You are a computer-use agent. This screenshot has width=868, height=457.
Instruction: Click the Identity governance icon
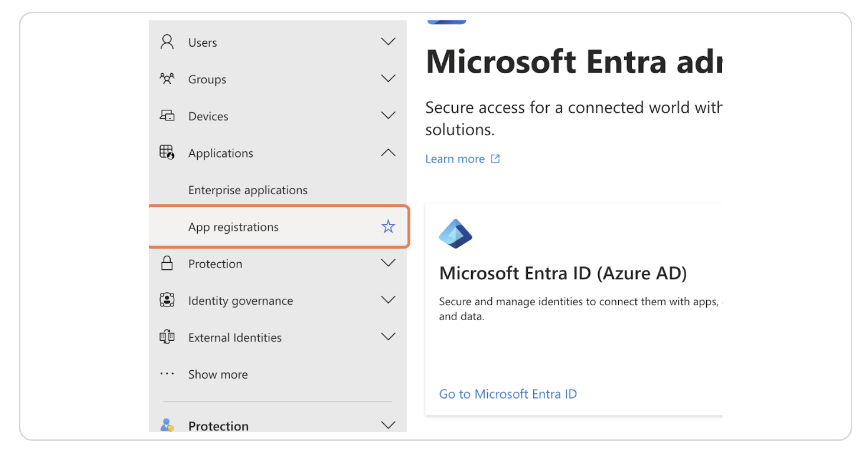click(167, 300)
